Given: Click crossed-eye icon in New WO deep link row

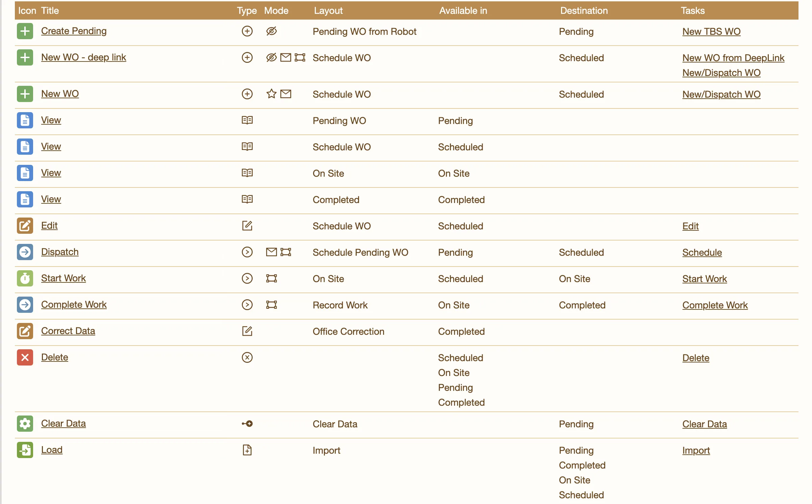Looking at the screenshot, I should (271, 57).
